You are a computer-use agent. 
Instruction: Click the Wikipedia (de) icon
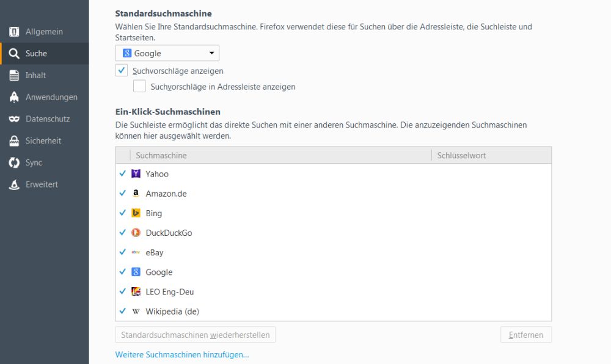click(136, 311)
